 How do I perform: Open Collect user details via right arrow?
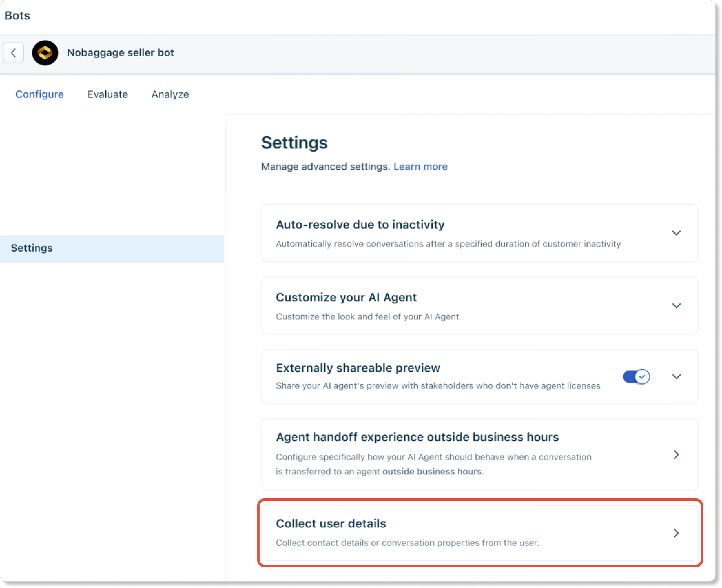click(x=676, y=533)
